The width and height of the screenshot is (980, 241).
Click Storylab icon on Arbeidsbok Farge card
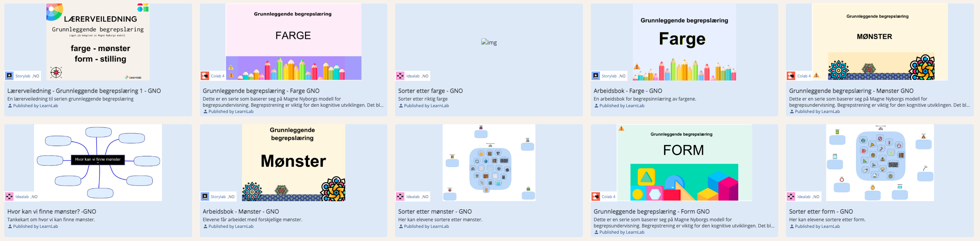point(596,76)
